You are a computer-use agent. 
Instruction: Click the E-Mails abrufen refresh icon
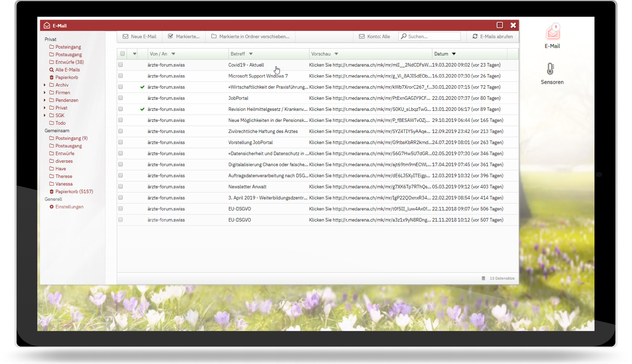475,37
